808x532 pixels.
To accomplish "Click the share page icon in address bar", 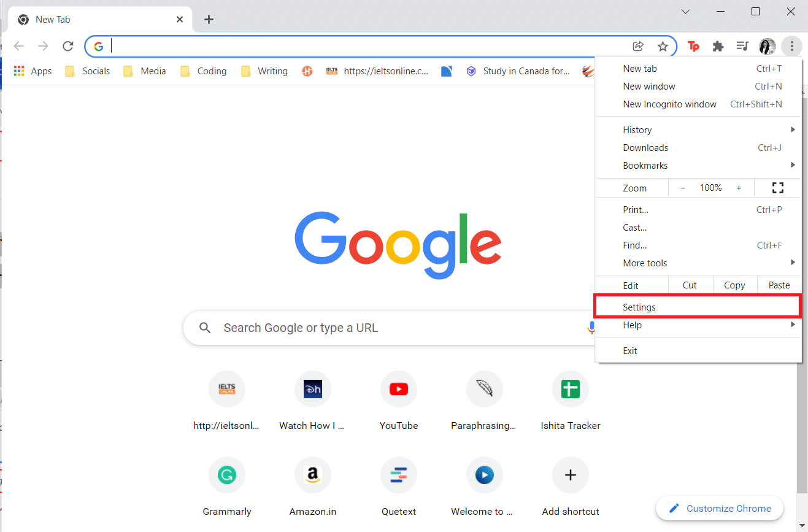I will click(x=638, y=46).
